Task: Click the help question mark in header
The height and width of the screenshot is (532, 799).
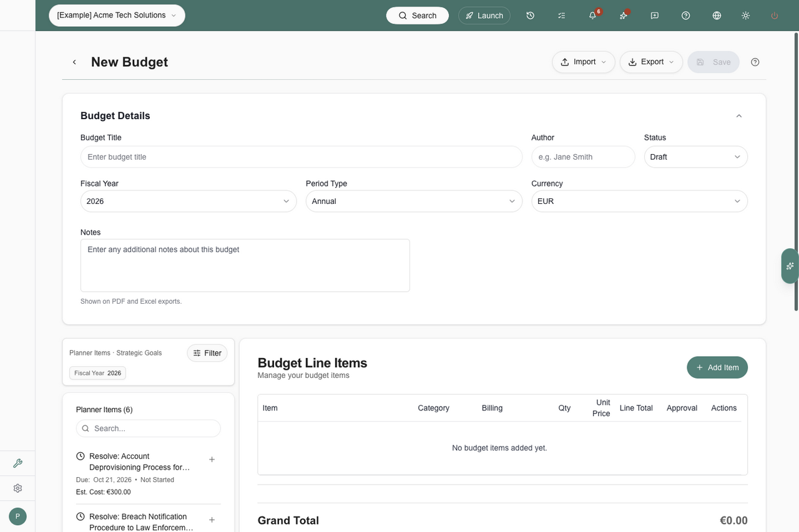Action: (x=686, y=16)
